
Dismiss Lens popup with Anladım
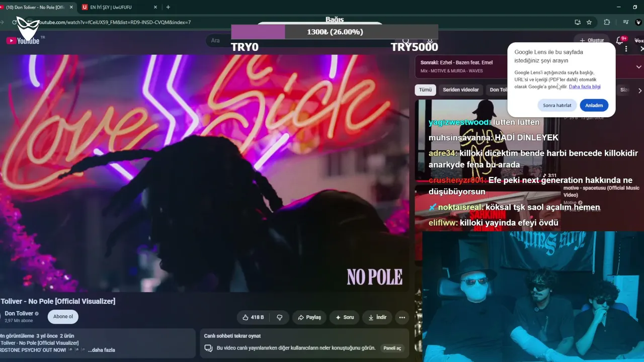[x=594, y=105]
